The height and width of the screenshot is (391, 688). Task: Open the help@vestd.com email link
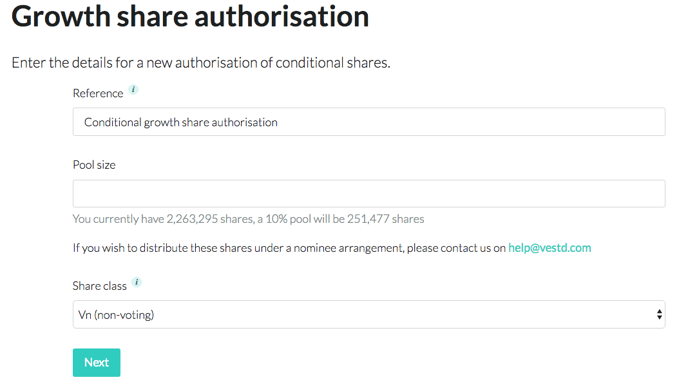549,248
